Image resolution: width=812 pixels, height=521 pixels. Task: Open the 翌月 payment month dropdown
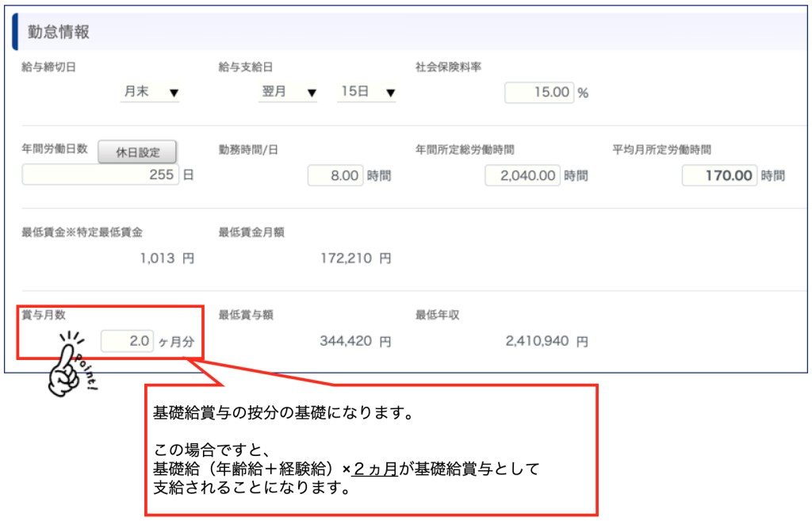tap(289, 93)
